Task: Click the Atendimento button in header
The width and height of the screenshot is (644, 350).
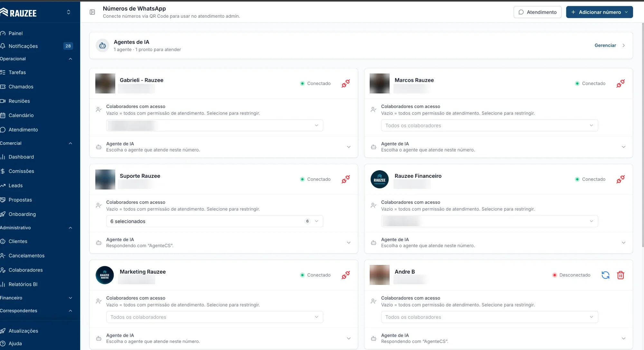Action: [537, 12]
